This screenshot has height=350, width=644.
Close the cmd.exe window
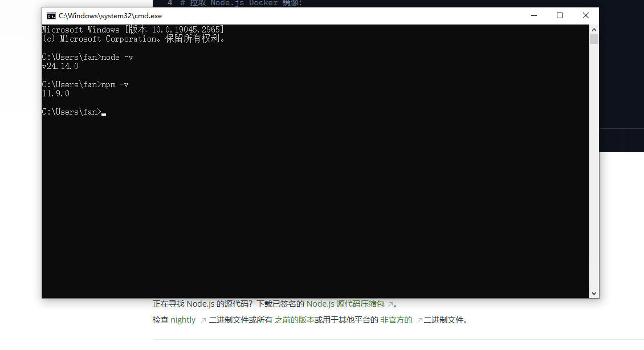tap(585, 15)
